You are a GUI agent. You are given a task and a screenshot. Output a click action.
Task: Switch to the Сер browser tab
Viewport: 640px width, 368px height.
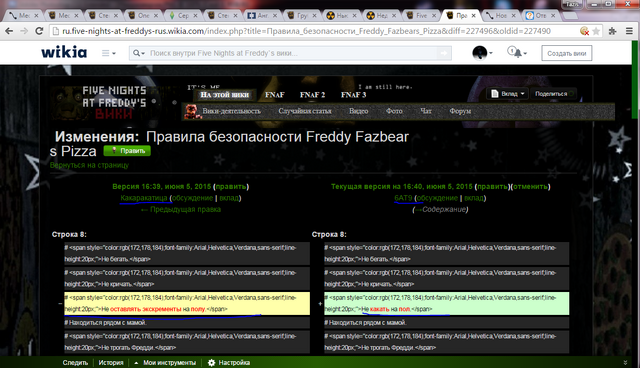183,16
